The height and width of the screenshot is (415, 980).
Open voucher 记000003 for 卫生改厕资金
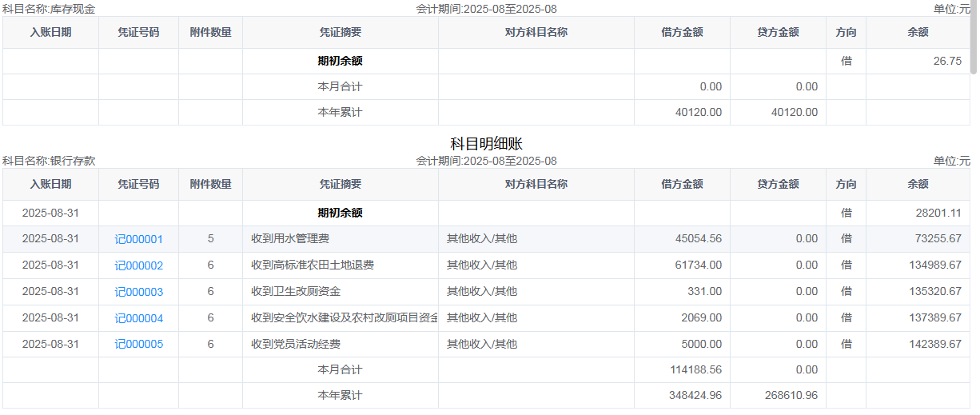[138, 292]
